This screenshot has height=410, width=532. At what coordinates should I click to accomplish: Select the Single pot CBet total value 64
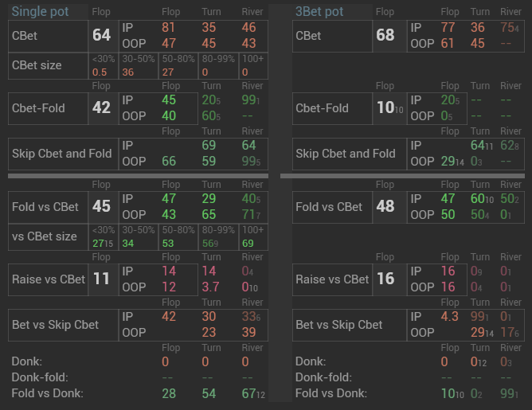102,36
